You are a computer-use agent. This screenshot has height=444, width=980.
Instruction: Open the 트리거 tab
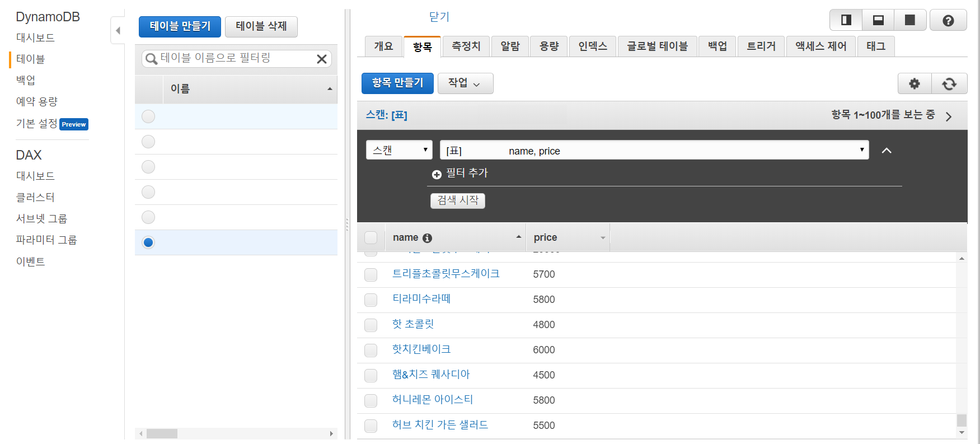(761, 46)
